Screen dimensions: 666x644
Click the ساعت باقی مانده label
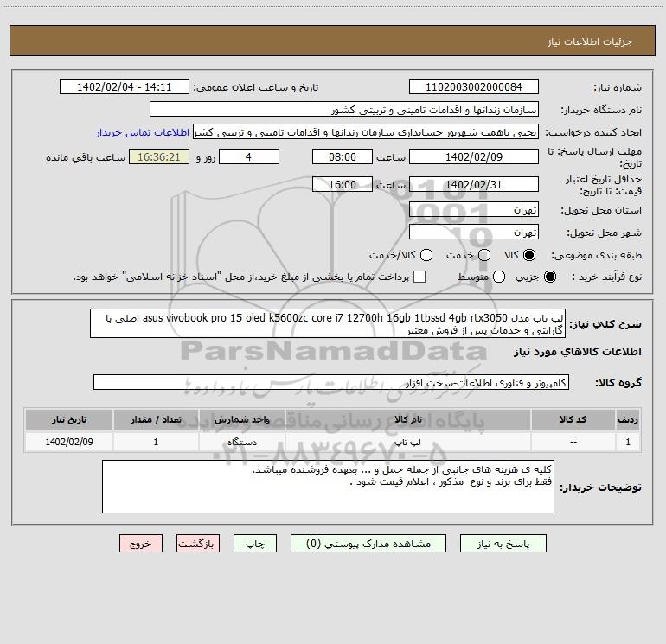point(86,157)
